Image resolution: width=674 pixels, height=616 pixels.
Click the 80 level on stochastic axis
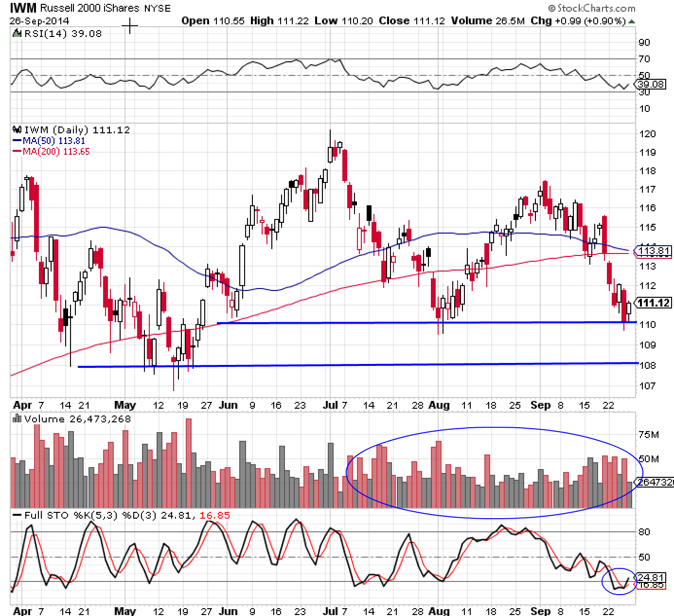point(644,532)
